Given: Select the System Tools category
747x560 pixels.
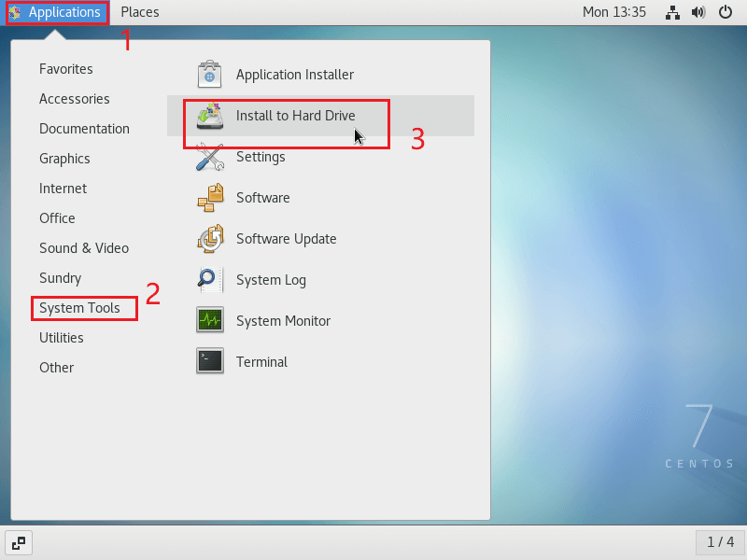Looking at the screenshot, I should 79,308.
